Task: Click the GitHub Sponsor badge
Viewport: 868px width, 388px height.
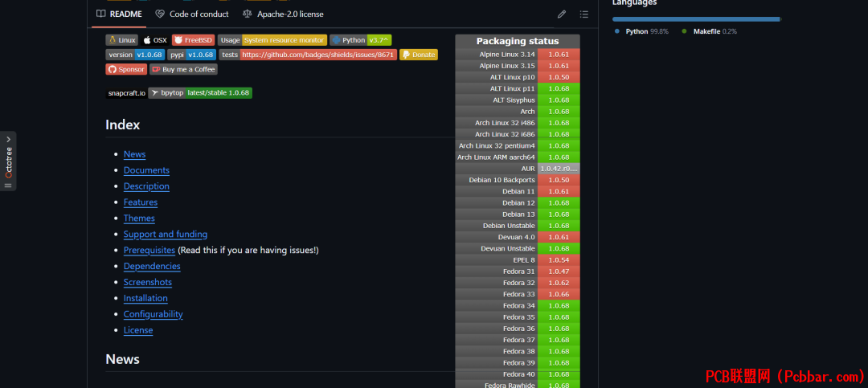Action: point(126,69)
